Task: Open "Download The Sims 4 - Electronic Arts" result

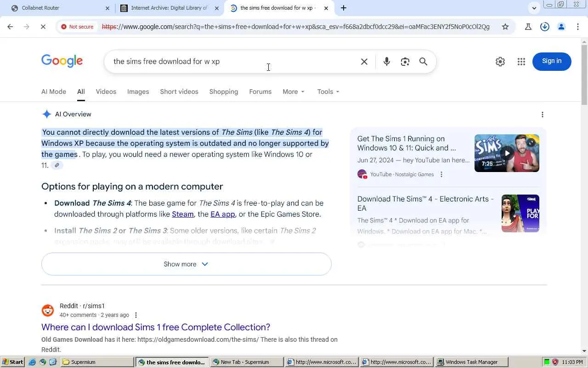Action: (425, 204)
